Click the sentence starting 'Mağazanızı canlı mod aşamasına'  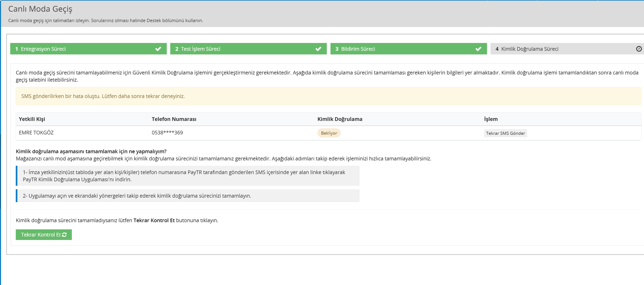click(x=223, y=159)
